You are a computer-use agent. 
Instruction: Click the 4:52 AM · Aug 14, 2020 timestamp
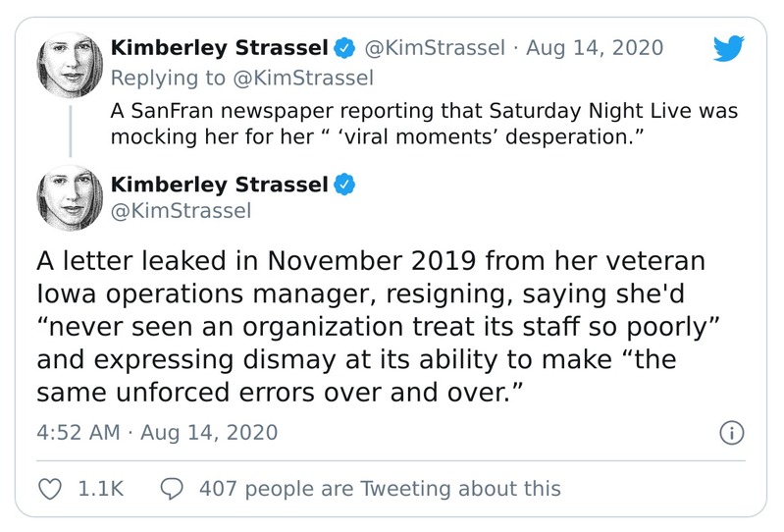pos(157,432)
